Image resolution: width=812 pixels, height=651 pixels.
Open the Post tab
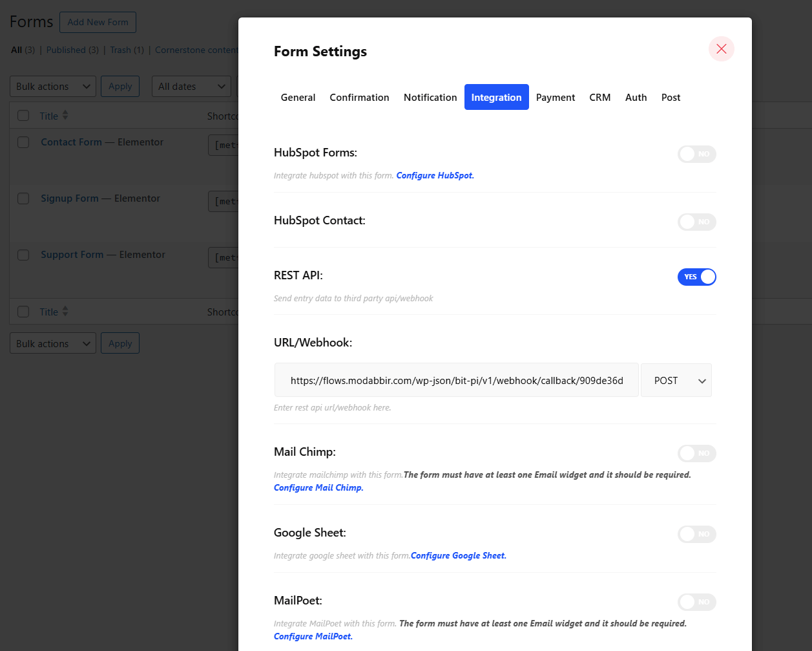[x=671, y=97]
